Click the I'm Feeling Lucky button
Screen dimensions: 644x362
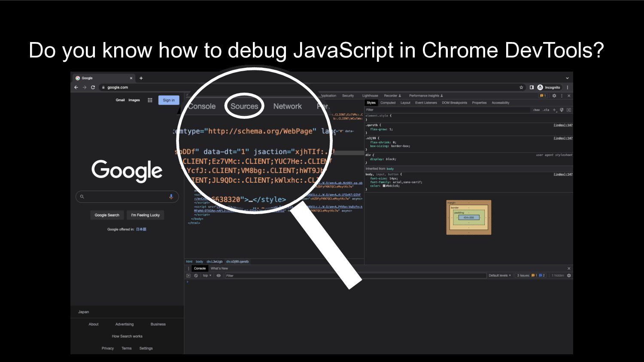click(145, 215)
